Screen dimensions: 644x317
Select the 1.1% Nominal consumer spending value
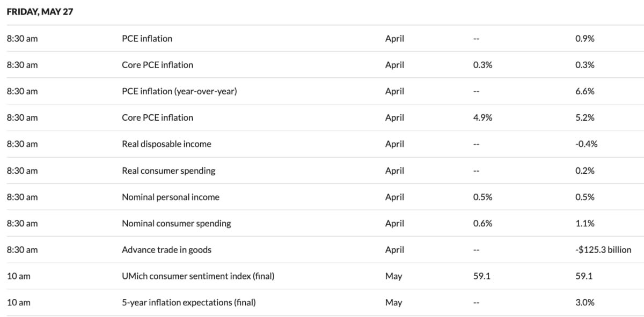click(x=584, y=223)
